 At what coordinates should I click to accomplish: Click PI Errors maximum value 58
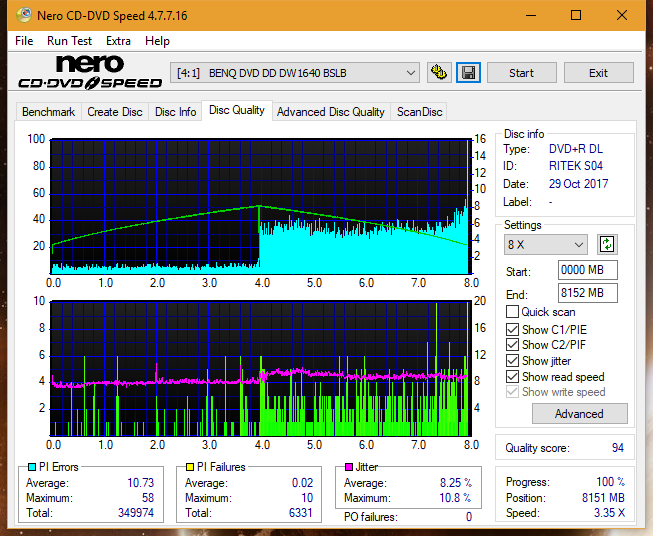148,498
